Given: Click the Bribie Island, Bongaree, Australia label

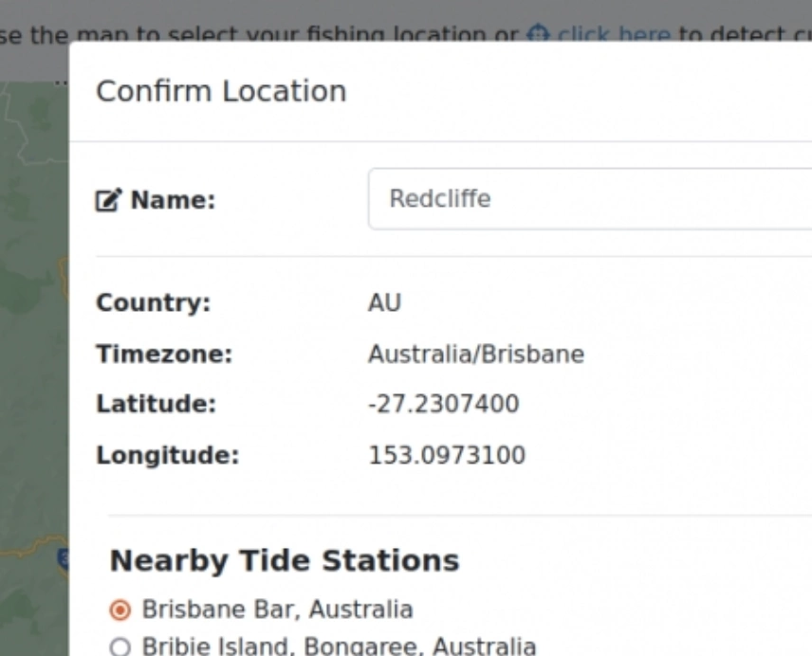Looking at the screenshot, I should [x=339, y=647].
